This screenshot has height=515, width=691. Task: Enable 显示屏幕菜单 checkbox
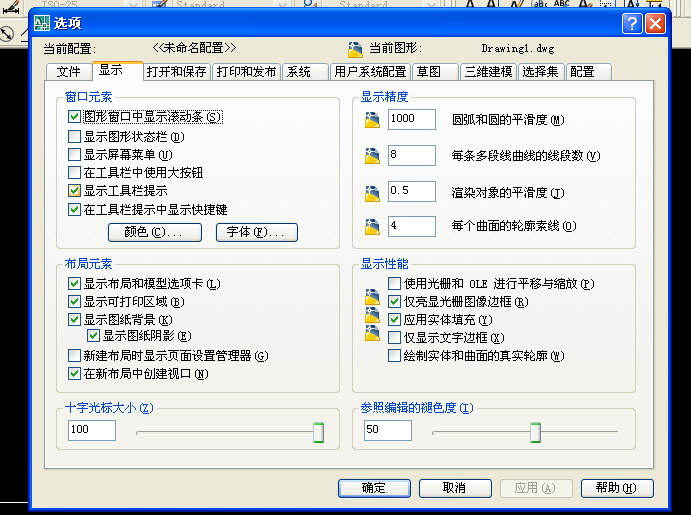(x=74, y=155)
